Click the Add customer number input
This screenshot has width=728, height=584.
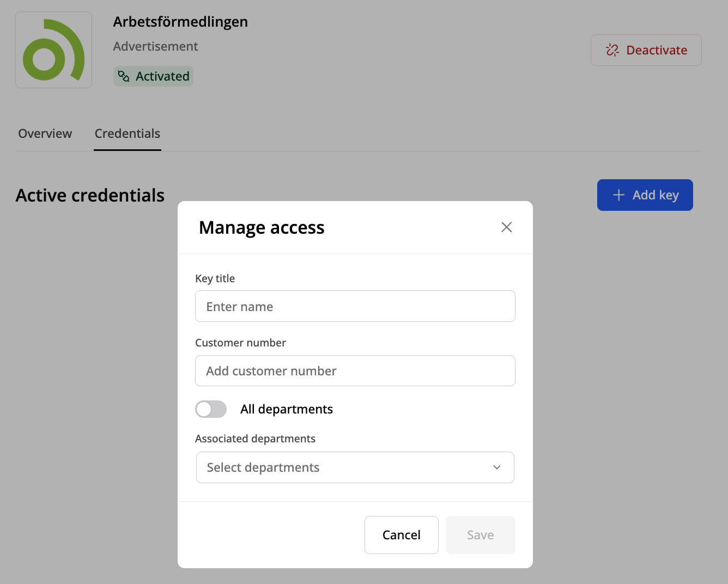click(355, 371)
